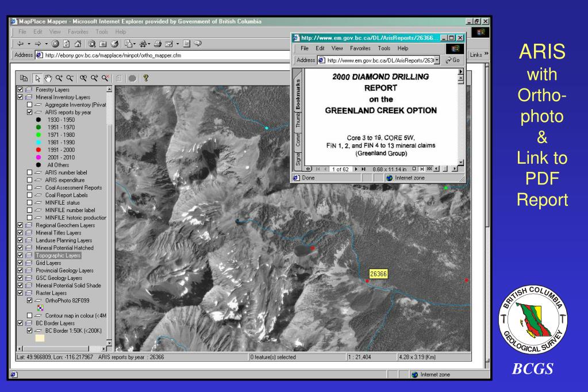Click the zoom to selection magnifier icon
The image size is (588, 392).
94,78
